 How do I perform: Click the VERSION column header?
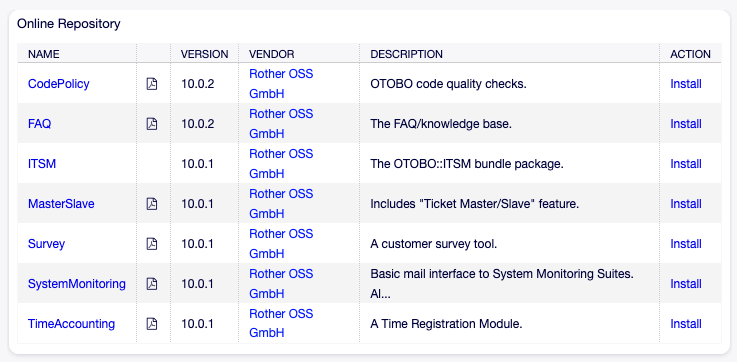pyautogui.click(x=204, y=54)
